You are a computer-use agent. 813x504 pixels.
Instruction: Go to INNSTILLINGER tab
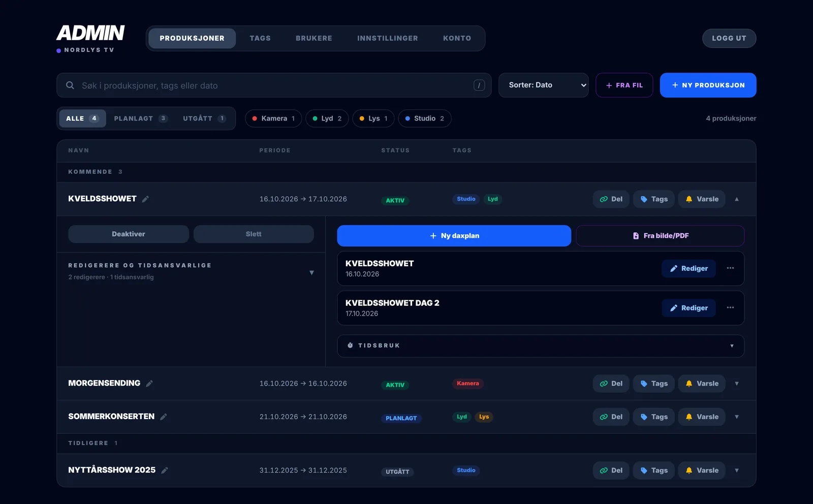tap(388, 38)
